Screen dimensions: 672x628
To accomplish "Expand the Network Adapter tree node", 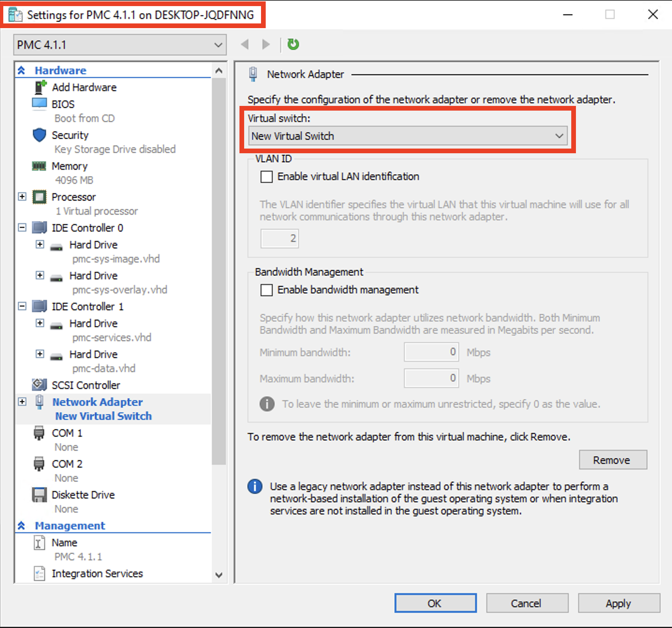I will (x=22, y=402).
